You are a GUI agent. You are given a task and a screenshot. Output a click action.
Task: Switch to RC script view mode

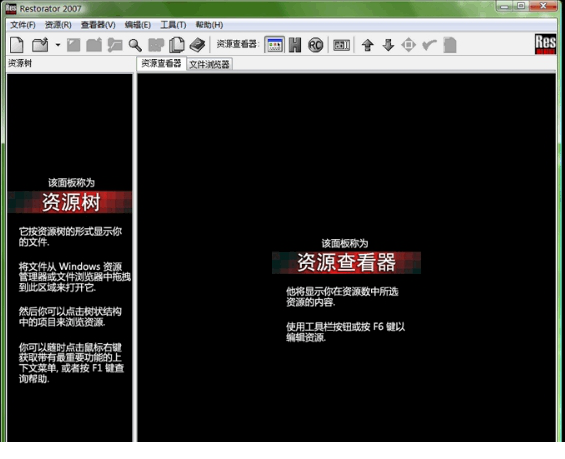point(315,45)
